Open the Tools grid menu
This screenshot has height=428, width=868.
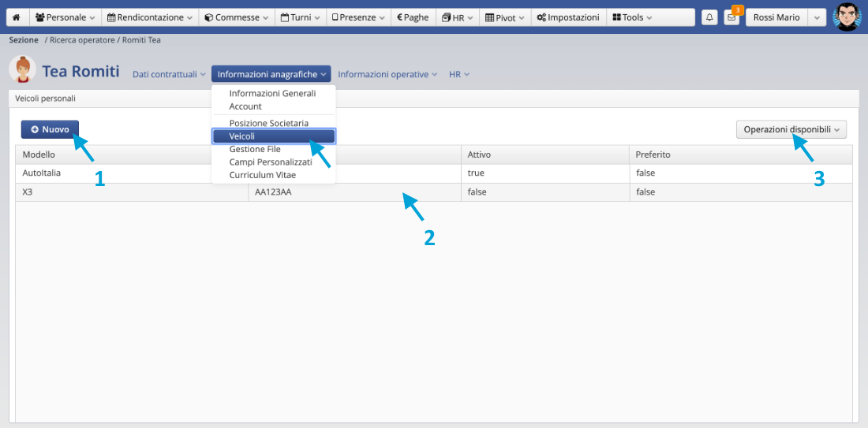(633, 17)
